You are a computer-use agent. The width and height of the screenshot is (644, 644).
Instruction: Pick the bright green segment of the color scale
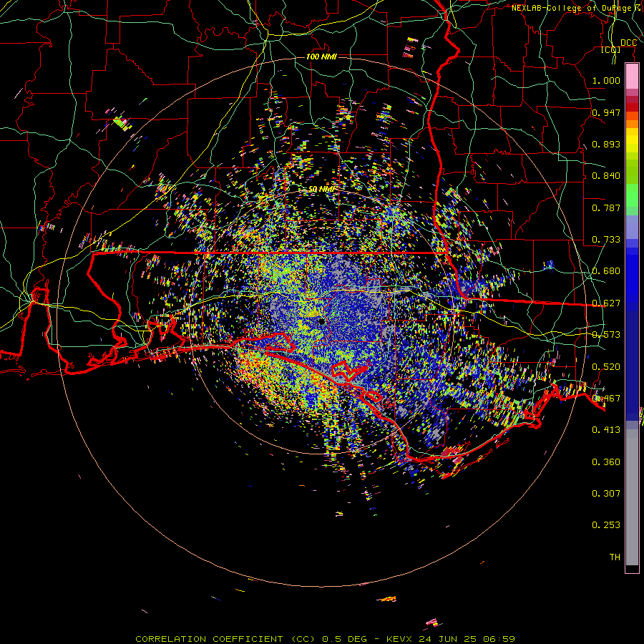(632, 195)
